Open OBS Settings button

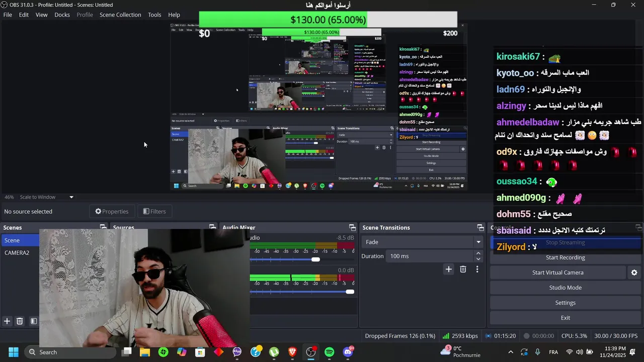click(565, 303)
